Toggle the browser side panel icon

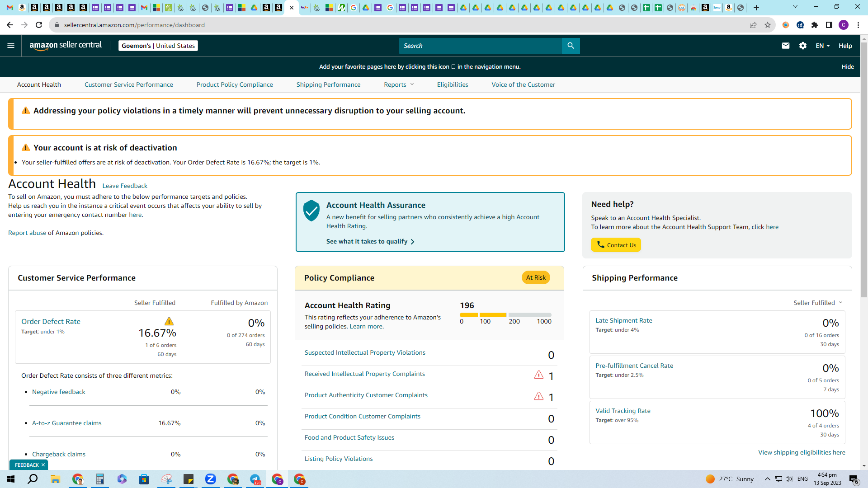[829, 25]
